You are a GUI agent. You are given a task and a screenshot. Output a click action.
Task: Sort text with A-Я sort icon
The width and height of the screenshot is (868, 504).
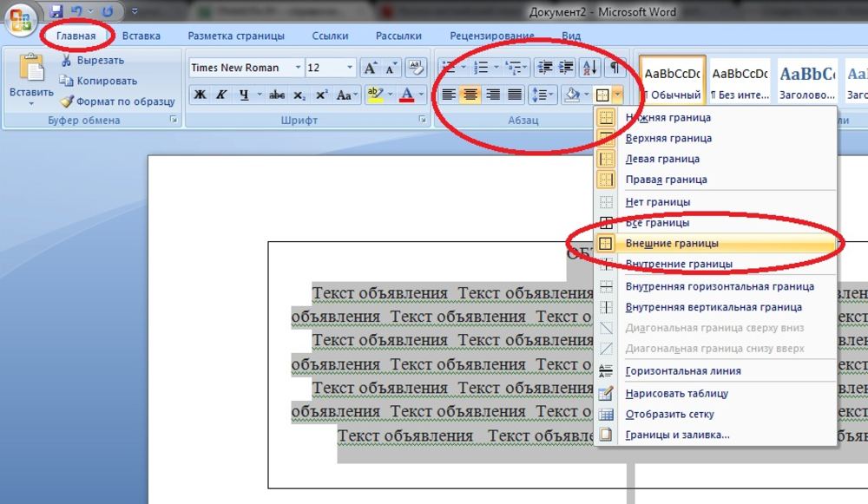click(590, 68)
